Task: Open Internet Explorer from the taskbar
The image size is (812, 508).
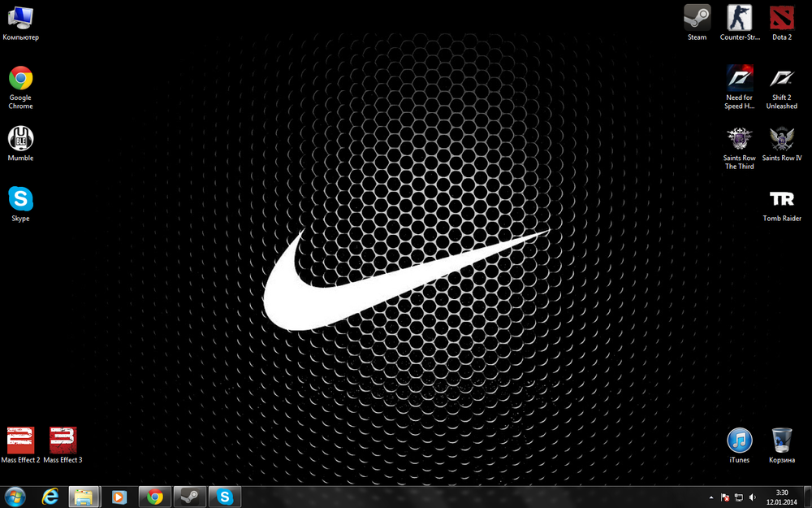Action: tap(51, 497)
